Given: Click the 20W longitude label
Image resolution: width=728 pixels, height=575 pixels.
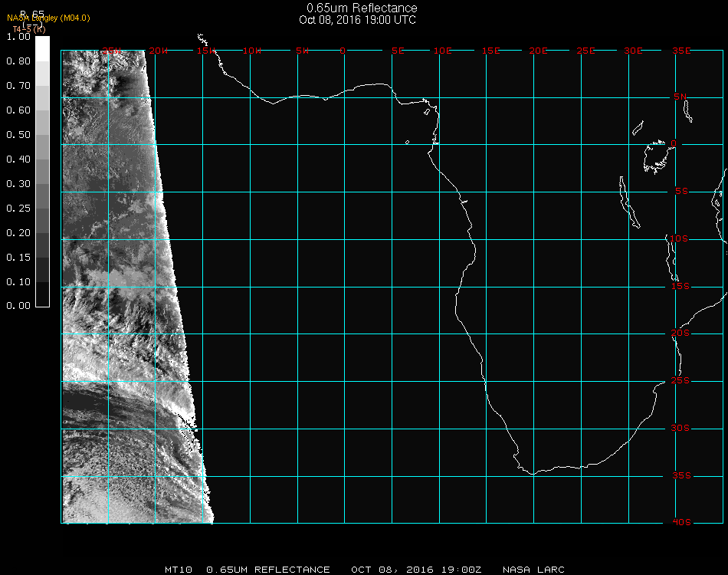Looking at the screenshot, I should pos(158,51).
